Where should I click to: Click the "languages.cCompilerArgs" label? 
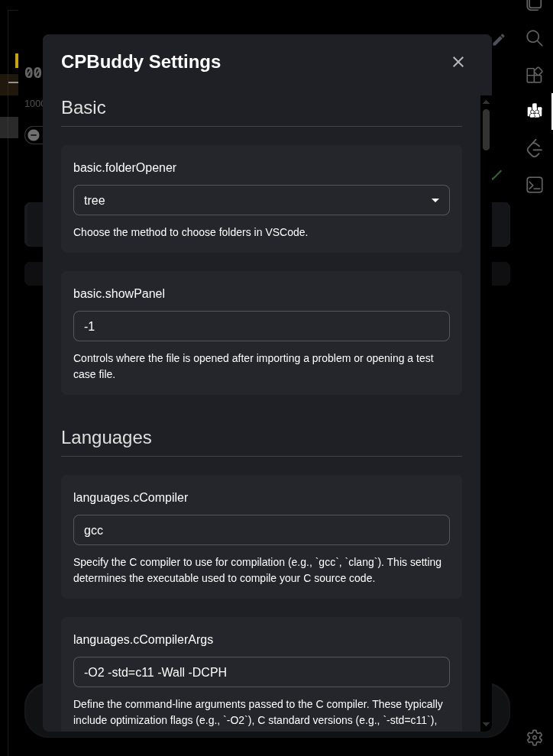pyautogui.click(x=143, y=639)
